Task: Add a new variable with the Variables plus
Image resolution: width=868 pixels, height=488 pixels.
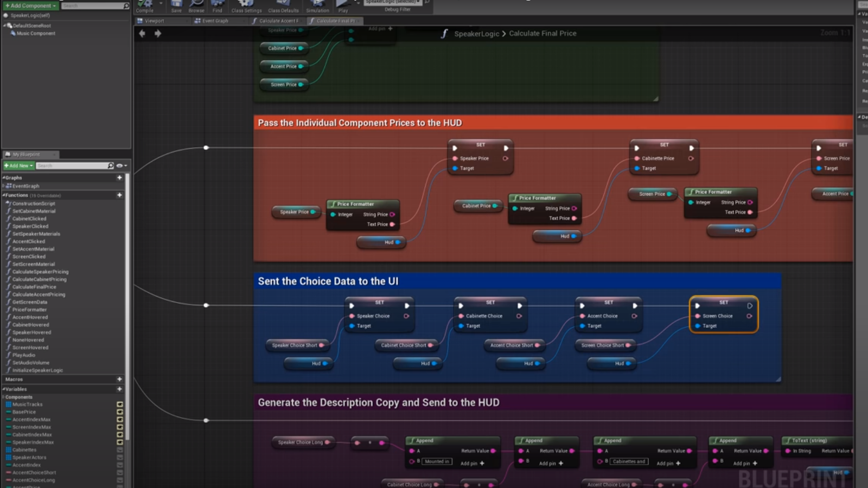Action: point(119,389)
